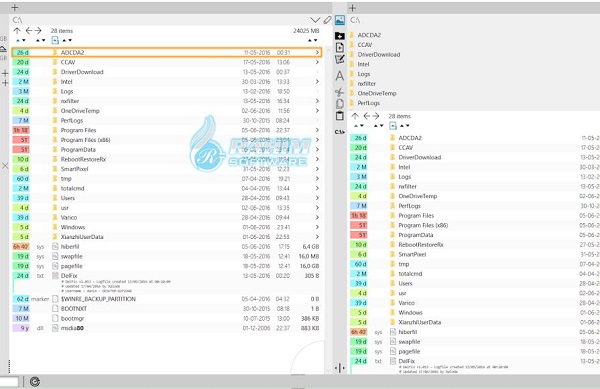The height and width of the screenshot is (389, 600).
Task: Cut the selection with the scissors icon
Action: click(339, 92)
